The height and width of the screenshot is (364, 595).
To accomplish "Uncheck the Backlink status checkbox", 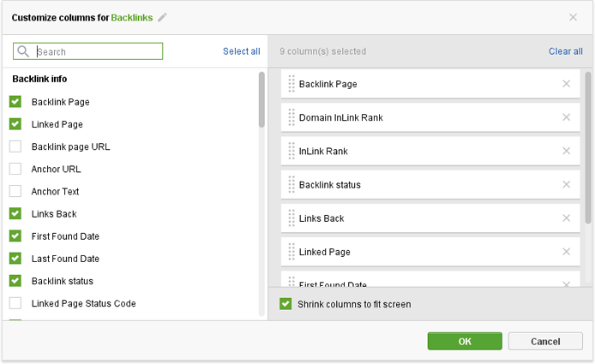I will (15, 281).
